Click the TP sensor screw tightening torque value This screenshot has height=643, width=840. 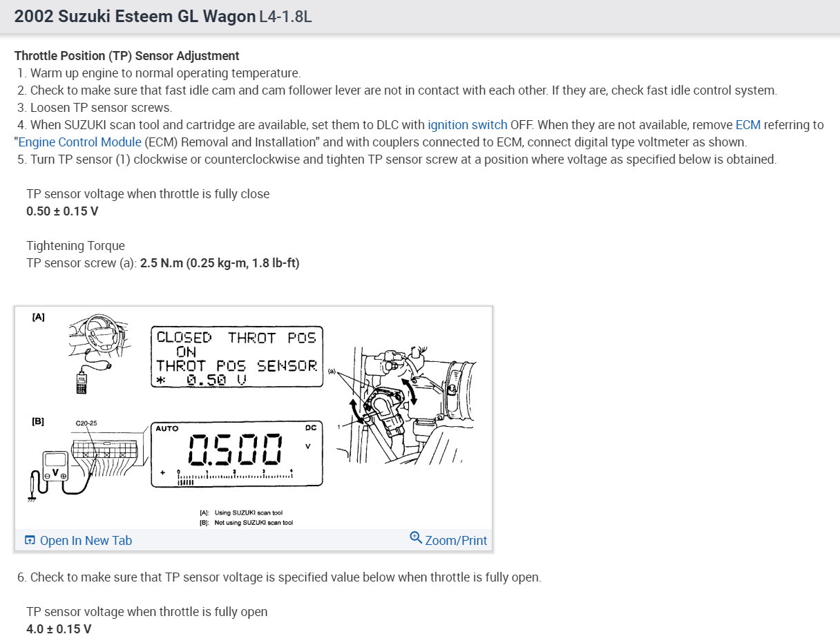click(x=220, y=263)
